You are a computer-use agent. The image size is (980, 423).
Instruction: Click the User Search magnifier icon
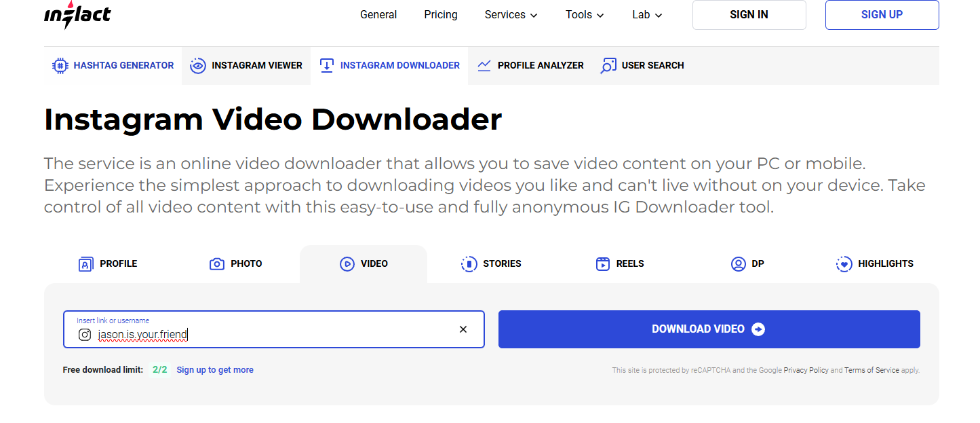click(608, 66)
